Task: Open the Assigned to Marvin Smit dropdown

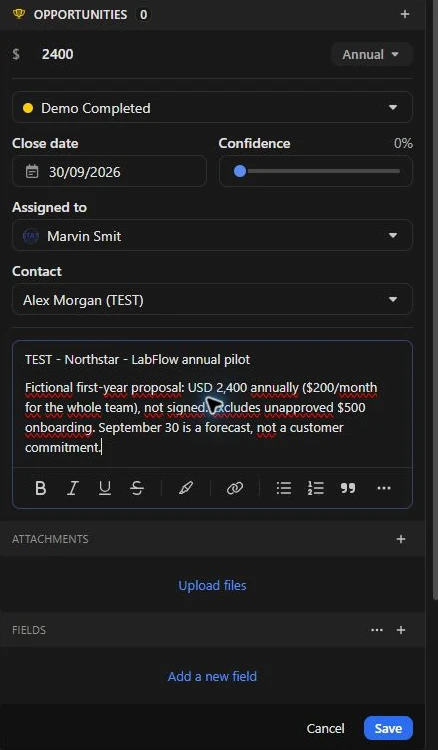Action: tap(212, 235)
